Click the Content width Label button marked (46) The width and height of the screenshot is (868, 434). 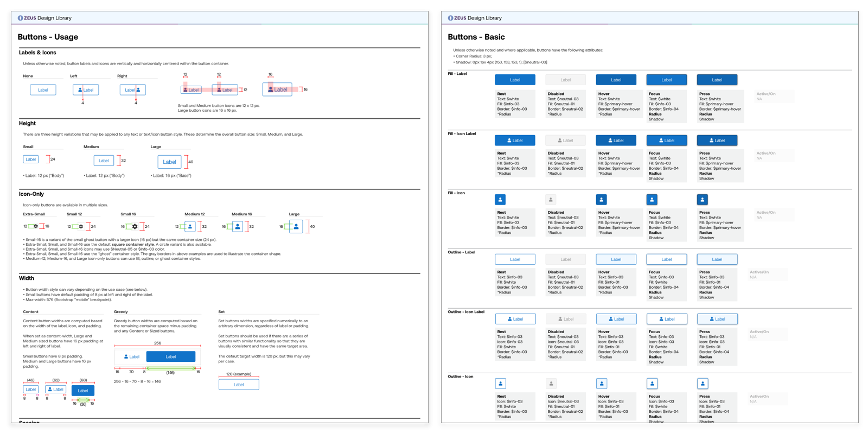[x=31, y=390]
